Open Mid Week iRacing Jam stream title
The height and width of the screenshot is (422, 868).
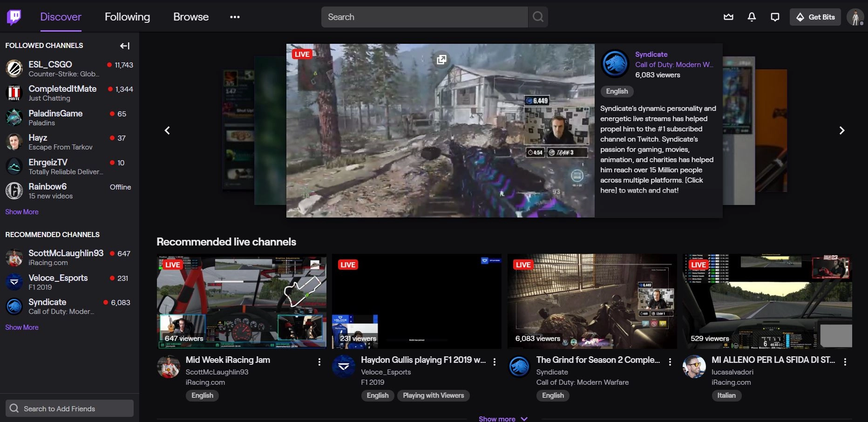(x=228, y=360)
